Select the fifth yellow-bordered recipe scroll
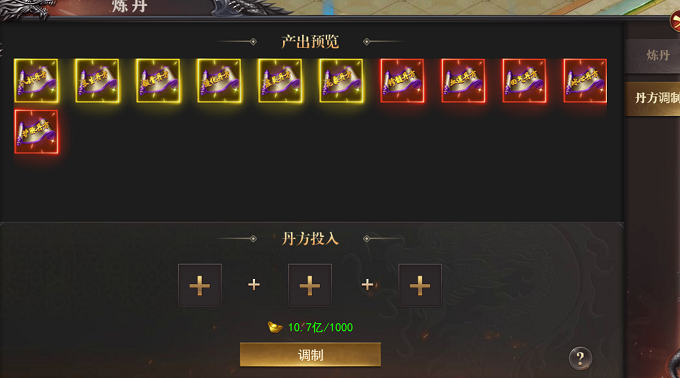Screen dimensions: 680x378 pyautogui.click(x=280, y=81)
